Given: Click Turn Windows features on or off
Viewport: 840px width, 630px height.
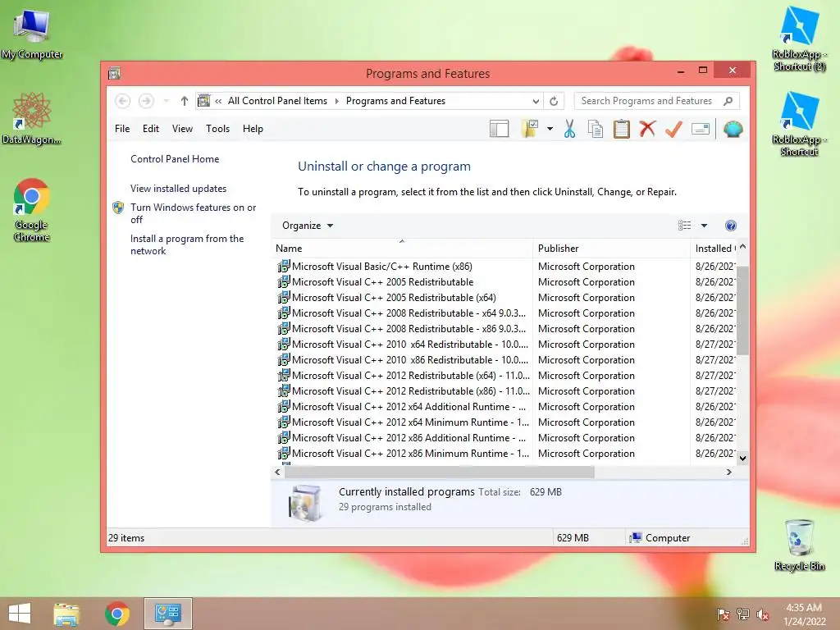Looking at the screenshot, I should tap(193, 213).
